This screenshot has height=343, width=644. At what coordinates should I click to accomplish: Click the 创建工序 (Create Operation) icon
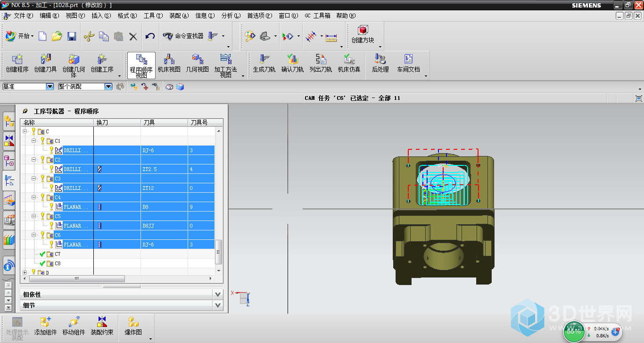(102, 64)
